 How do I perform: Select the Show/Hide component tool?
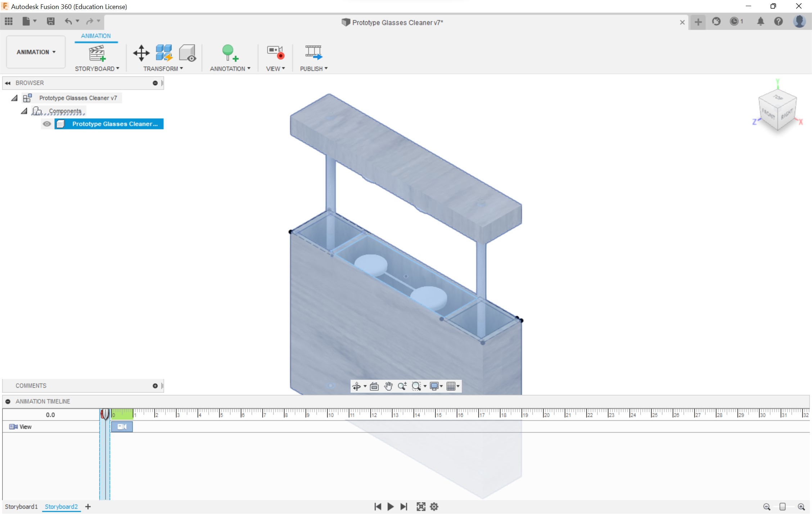point(188,53)
